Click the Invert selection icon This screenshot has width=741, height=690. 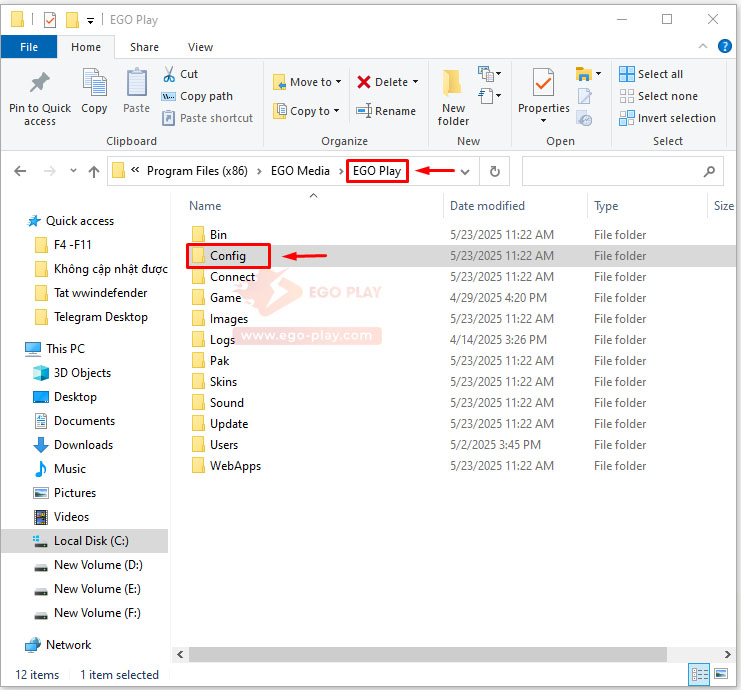627,118
